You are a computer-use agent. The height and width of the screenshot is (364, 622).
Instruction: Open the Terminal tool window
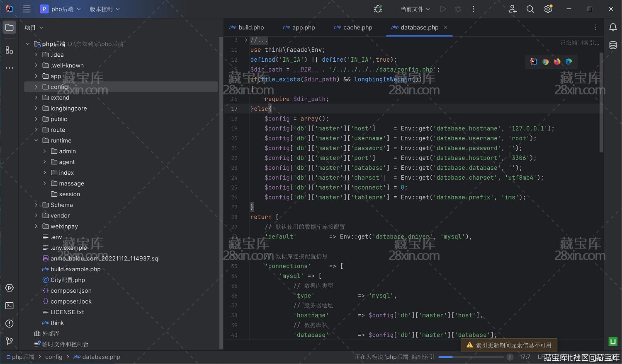[9, 306]
